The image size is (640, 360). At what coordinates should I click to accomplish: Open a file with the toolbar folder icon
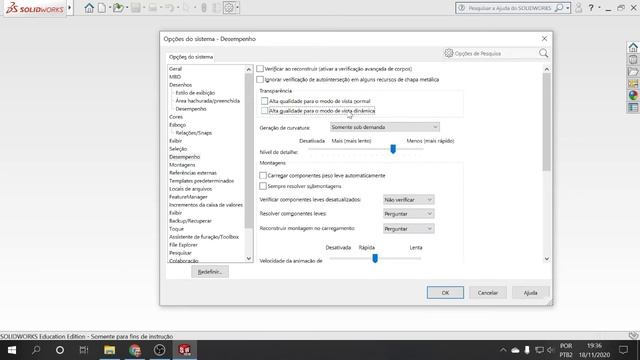(x=118, y=8)
